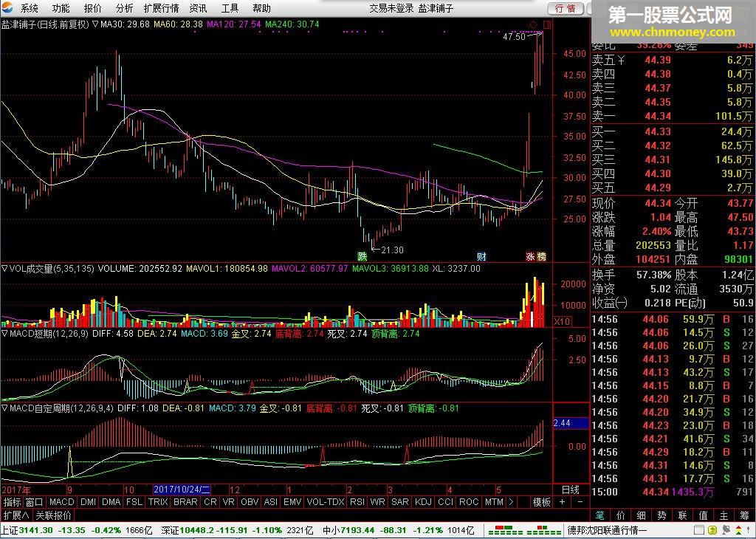Expand the triangle beside 盐津铺子 chart title
Viewport: 756px width, 539px height.
point(95,24)
